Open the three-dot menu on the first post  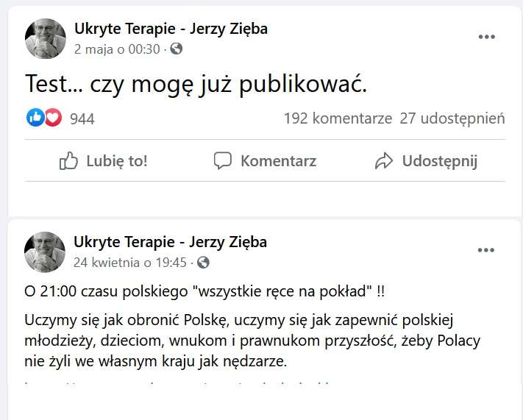[x=486, y=37]
